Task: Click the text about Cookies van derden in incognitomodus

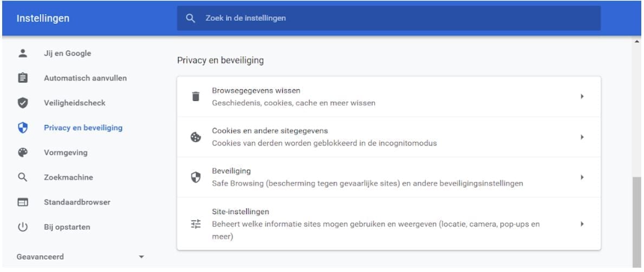Action: (x=324, y=143)
